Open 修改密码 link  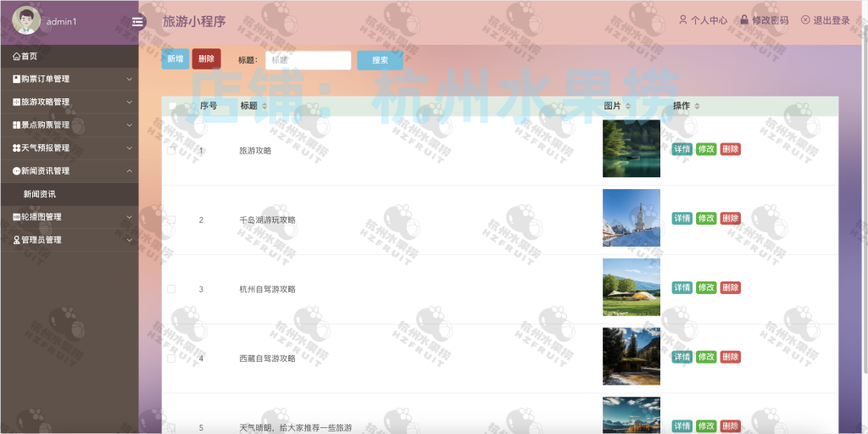[770, 20]
